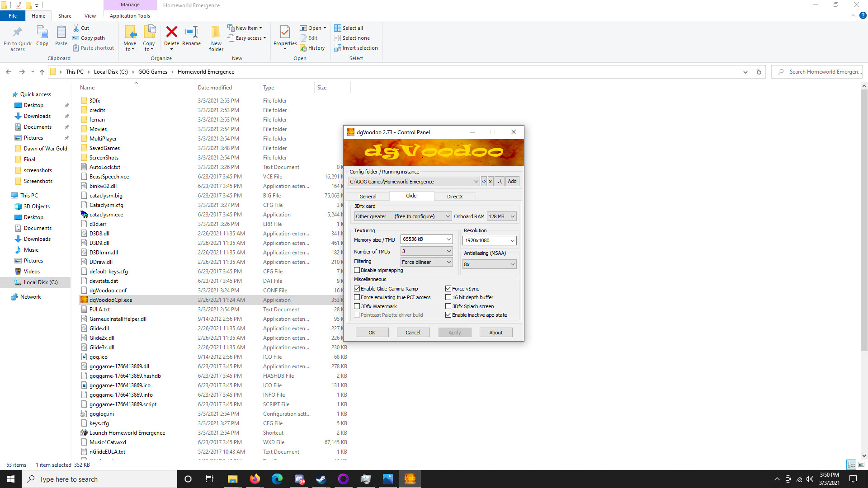The image size is (868, 488).
Task: Toggle Disable mipmapping checkbox
Action: (357, 270)
